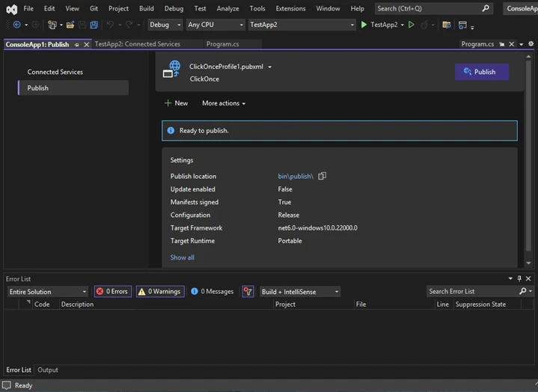Open the File menu

pyautogui.click(x=28, y=8)
